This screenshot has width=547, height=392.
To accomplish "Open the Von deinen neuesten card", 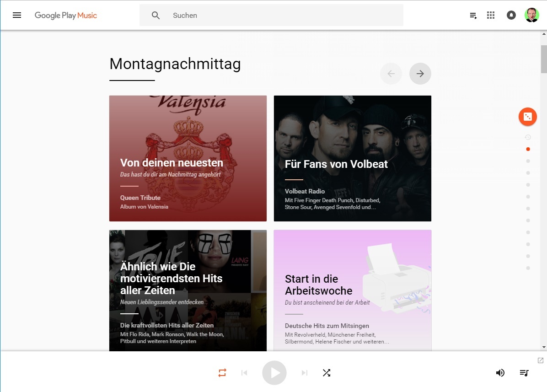I will 188,158.
